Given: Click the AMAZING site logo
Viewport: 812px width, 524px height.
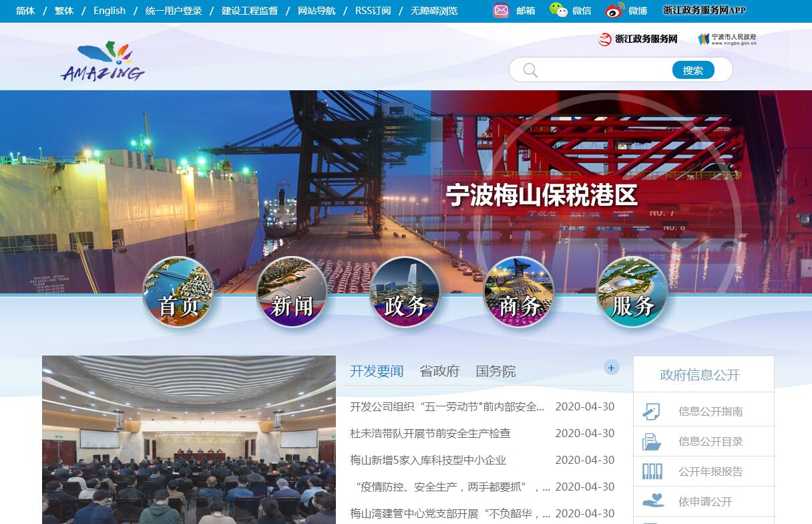Looking at the screenshot, I should [x=103, y=62].
